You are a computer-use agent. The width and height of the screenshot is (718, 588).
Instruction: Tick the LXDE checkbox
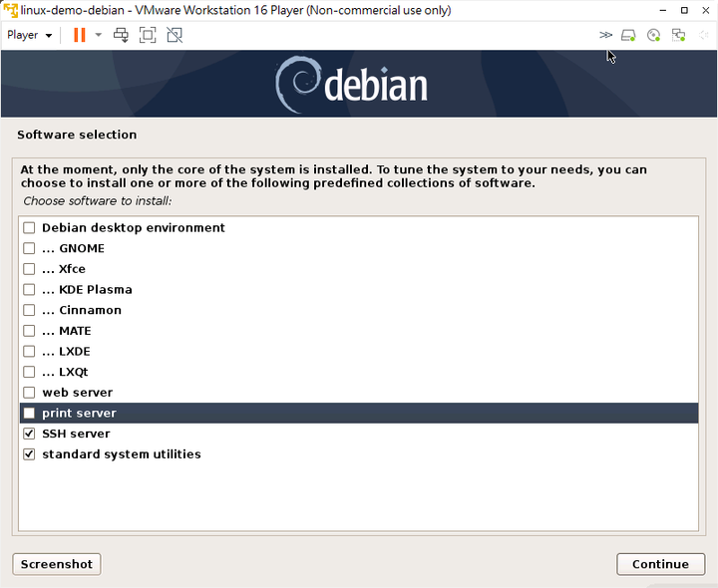coord(29,351)
